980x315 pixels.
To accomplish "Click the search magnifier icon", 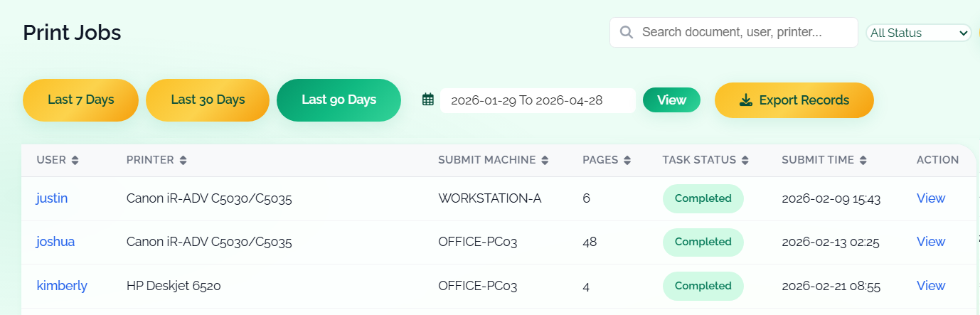I will point(627,33).
